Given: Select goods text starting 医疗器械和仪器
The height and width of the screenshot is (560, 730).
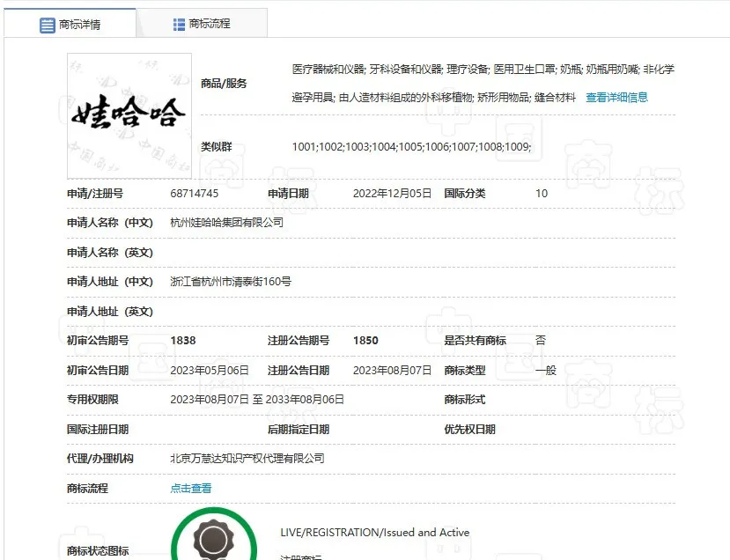Looking at the screenshot, I should pyautogui.click(x=483, y=70).
